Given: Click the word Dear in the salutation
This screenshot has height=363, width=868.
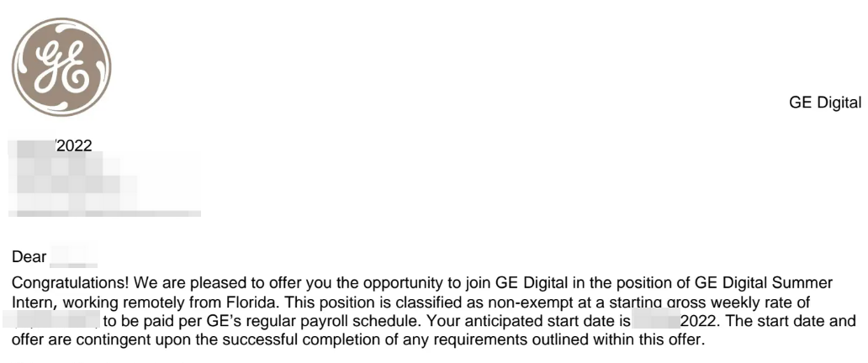Looking at the screenshot, I should (x=29, y=257).
